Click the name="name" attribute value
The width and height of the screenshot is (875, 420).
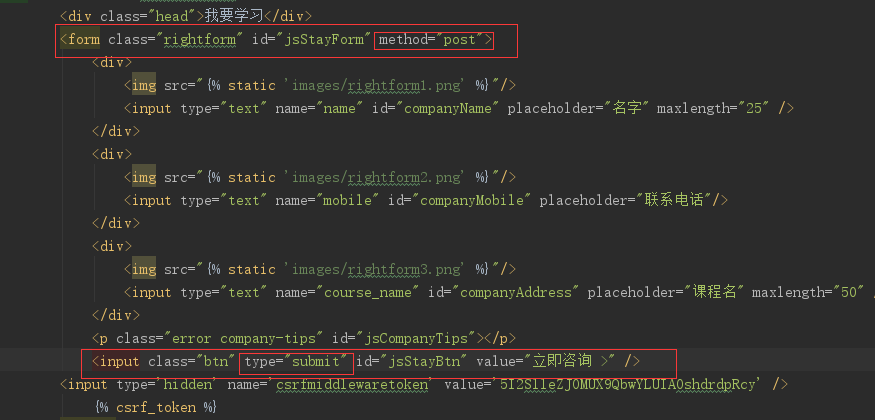click(x=340, y=108)
